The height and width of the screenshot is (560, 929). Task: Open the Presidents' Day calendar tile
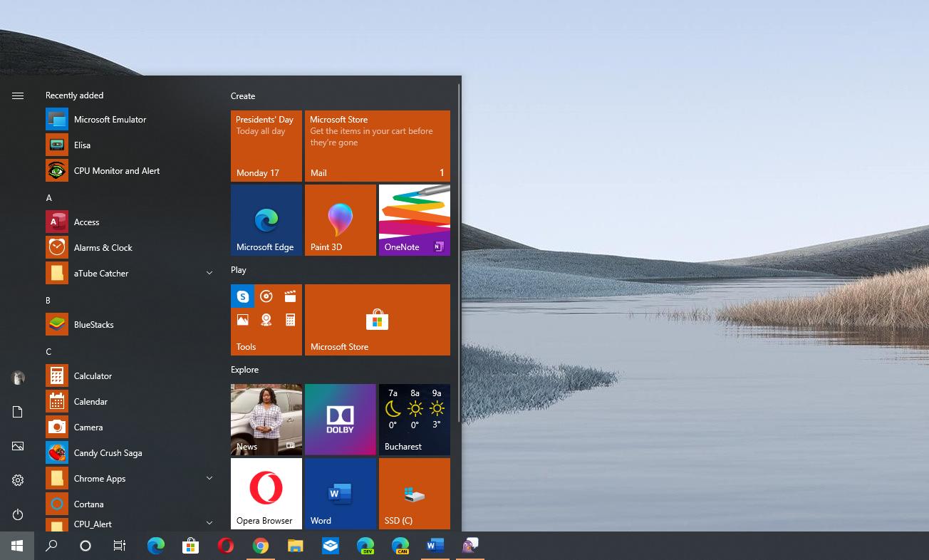click(266, 146)
